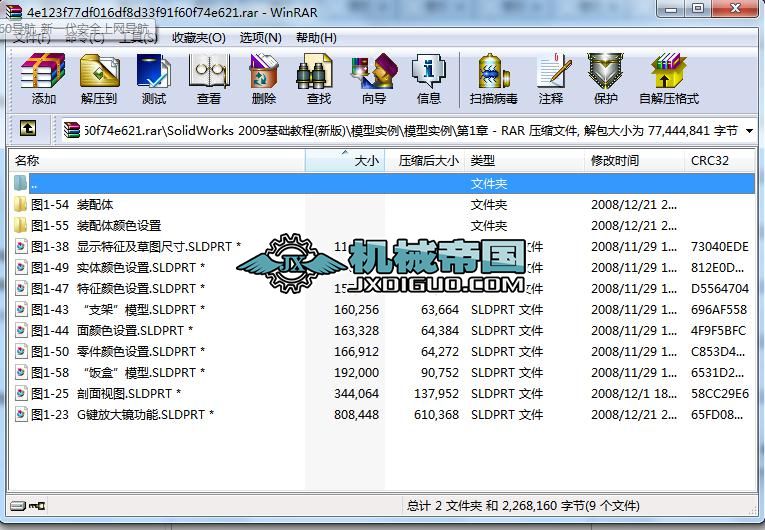The image size is (765, 530).
Task: Click the status bar total summary text
Action: [523, 506]
